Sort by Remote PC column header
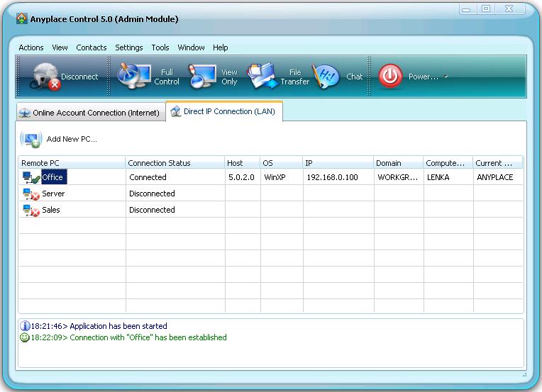 [72, 163]
